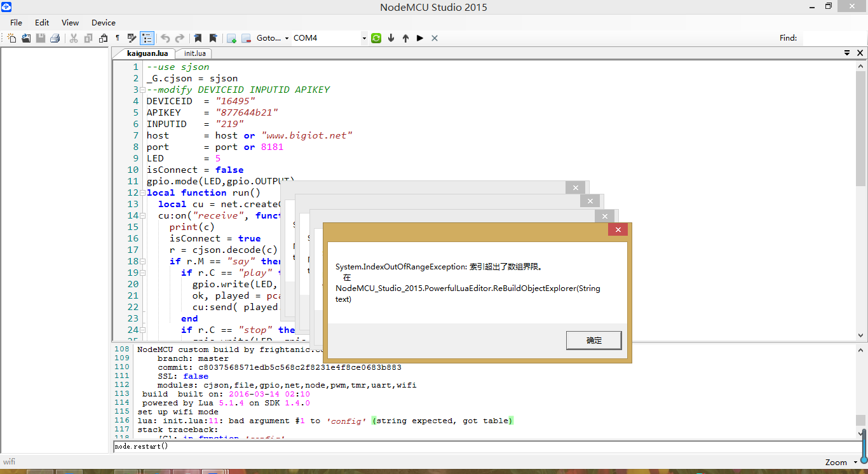Close the current editor tab with X
Viewport: 868px width, 474px height.
860,53
